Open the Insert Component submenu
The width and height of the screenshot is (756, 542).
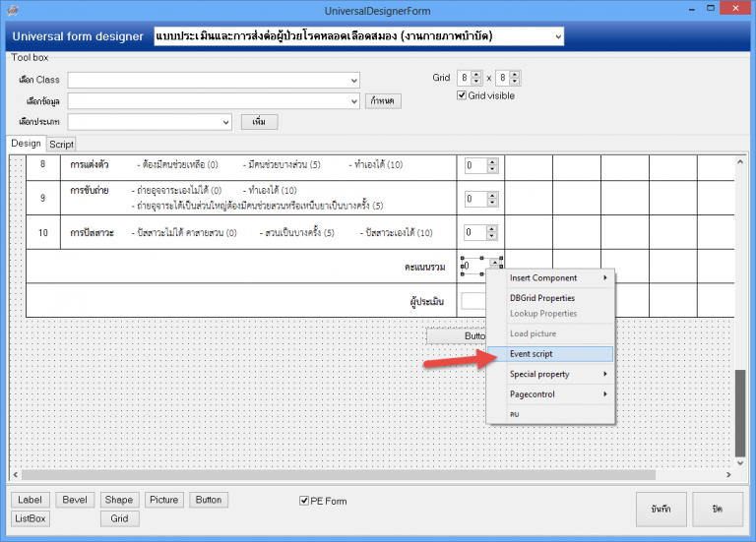551,278
